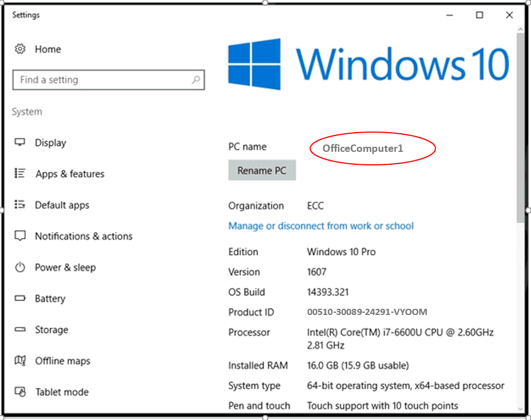
Task: Go to Storage settings
Action: [x=51, y=330]
